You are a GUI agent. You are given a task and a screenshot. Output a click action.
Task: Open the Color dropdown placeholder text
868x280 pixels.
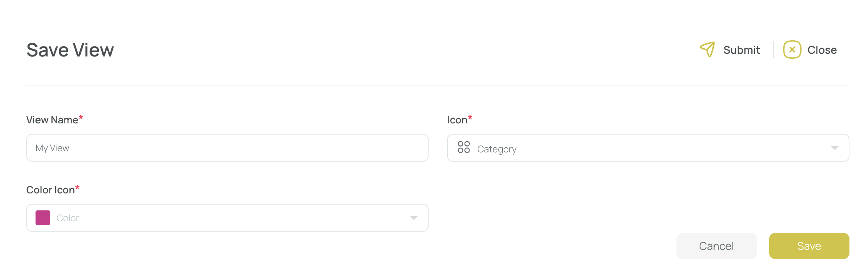pos(68,218)
